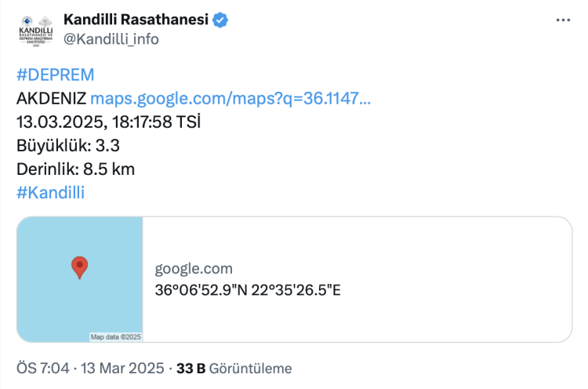Click the Map data ©2025 attribution
The height and width of the screenshot is (389, 588).
pos(115,337)
